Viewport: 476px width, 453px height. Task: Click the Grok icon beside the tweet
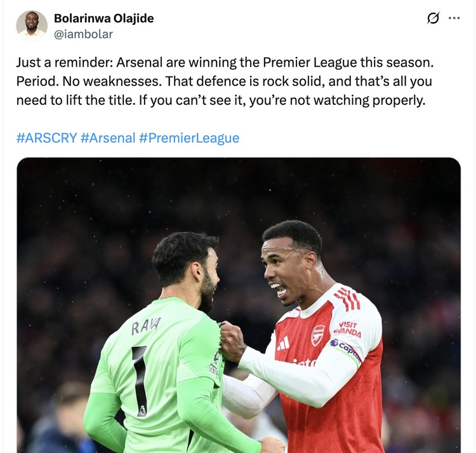(433, 18)
